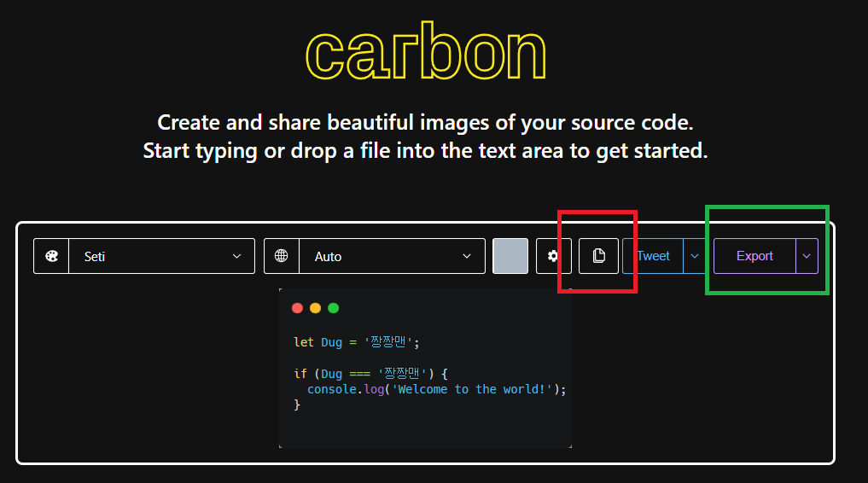Click the code line starting 'let Dug'
868x483 pixels.
[x=357, y=342]
